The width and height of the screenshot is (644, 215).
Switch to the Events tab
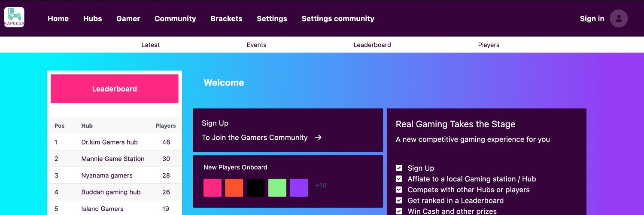256,45
